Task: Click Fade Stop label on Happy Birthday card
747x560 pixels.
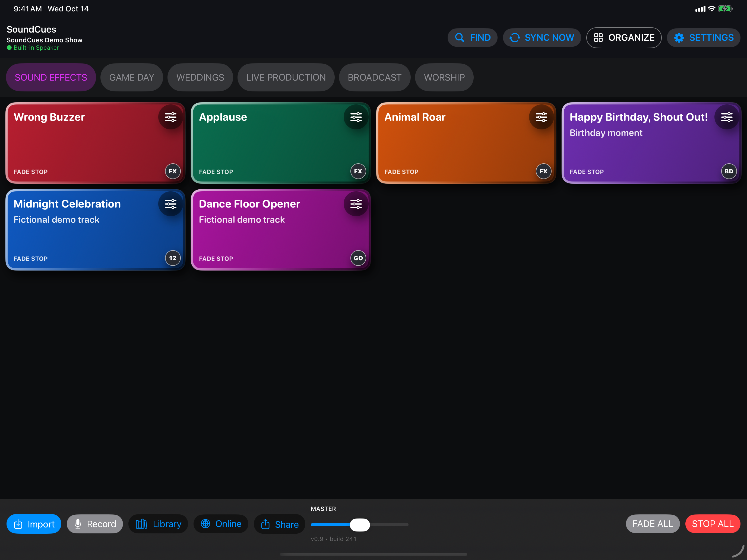Action: [587, 172]
